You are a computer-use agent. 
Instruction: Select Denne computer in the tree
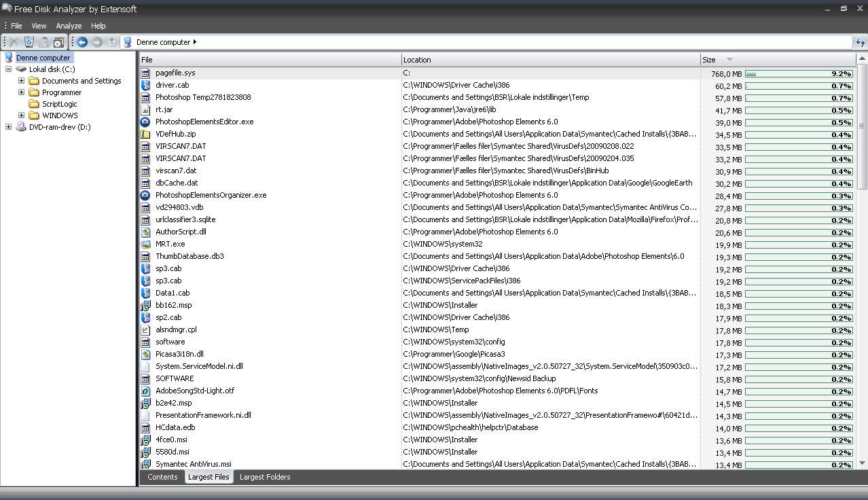tap(43, 58)
